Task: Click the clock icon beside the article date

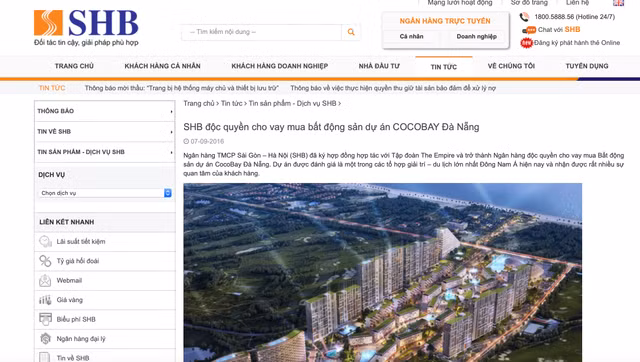Action: point(186,142)
